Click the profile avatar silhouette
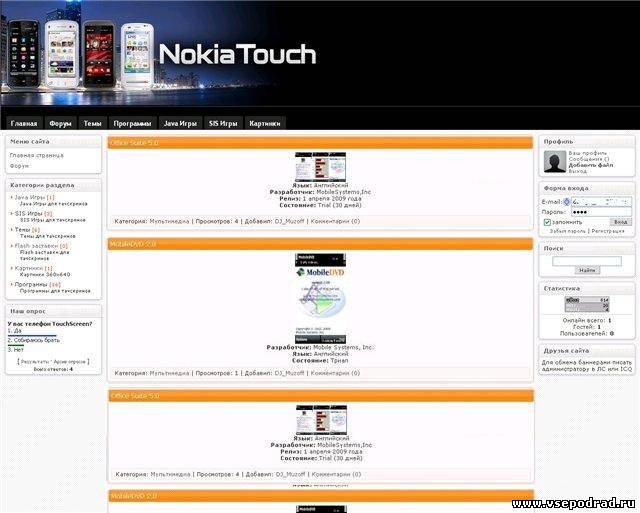Viewport: 640px width, 513px height. click(x=555, y=162)
